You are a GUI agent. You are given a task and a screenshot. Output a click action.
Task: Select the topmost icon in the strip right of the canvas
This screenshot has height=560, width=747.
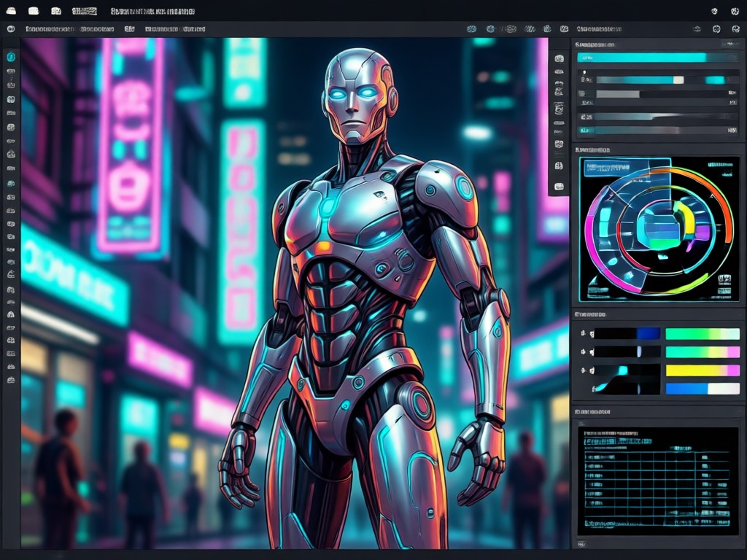pos(560,58)
